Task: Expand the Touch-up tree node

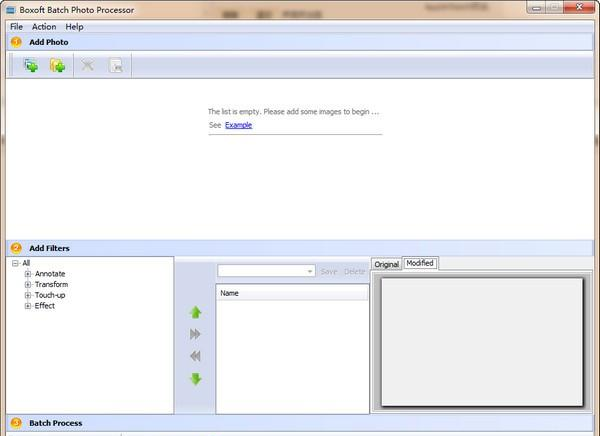Action: [x=28, y=295]
